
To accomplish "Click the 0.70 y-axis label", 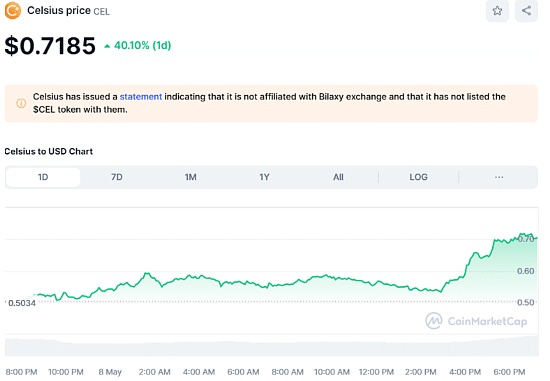I will pyautogui.click(x=525, y=239).
